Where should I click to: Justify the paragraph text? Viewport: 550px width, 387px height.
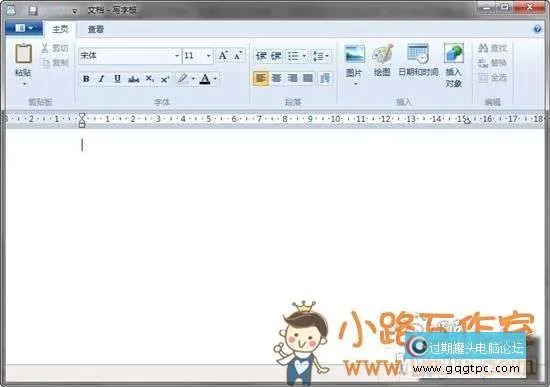click(x=308, y=78)
